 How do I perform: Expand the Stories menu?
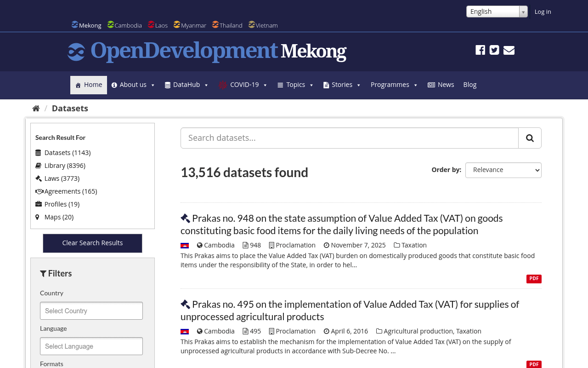pyautogui.click(x=342, y=85)
